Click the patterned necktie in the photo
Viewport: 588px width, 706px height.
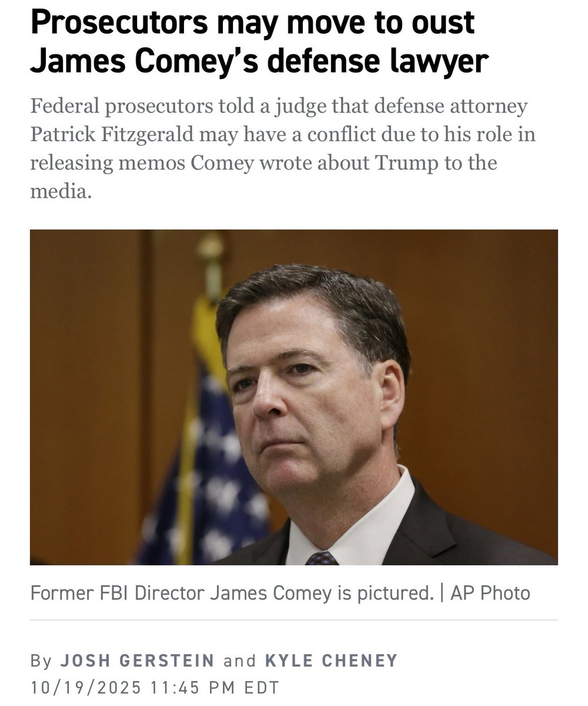(322, 558)
